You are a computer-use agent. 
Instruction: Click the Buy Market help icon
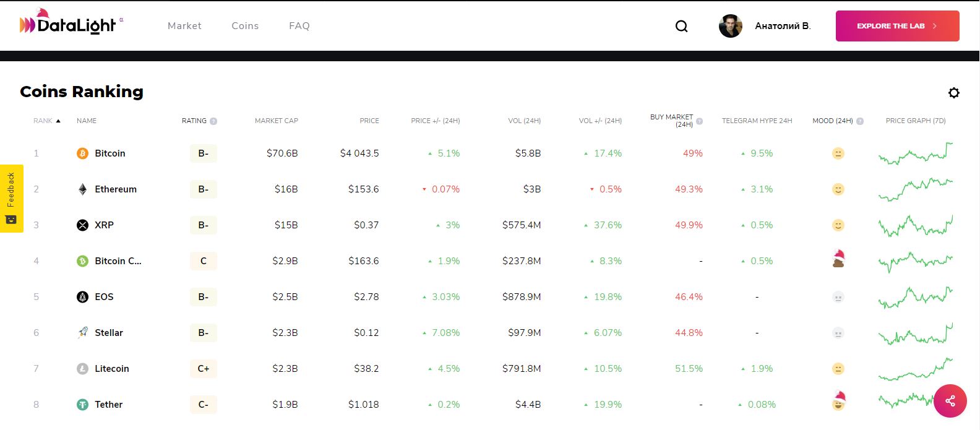[700, 121]
